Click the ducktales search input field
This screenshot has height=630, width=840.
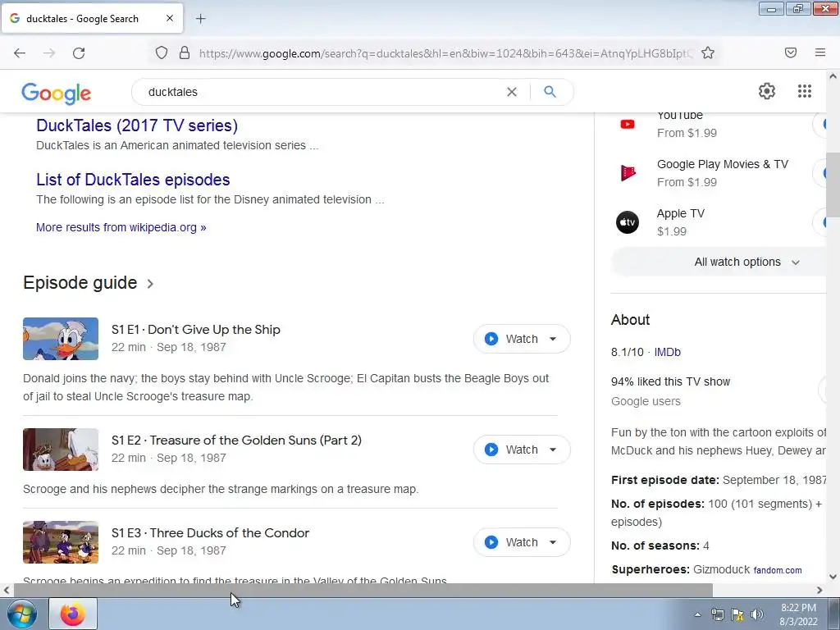tap(322, 92)
